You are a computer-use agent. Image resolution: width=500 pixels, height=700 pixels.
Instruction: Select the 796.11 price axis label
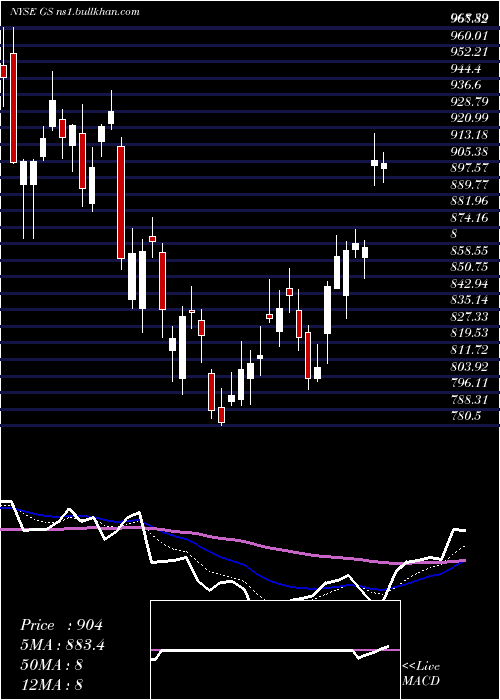pyautogui.click(x=469, y=383)
